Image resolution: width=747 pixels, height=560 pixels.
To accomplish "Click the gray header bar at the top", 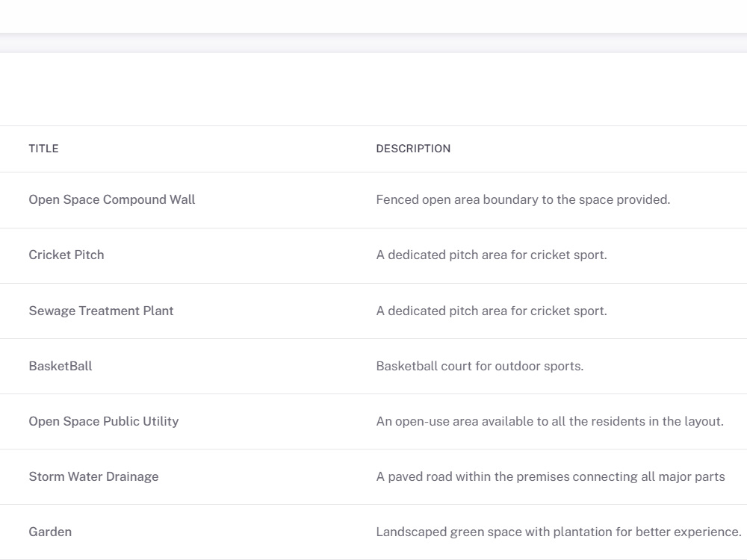I will 373,43.
